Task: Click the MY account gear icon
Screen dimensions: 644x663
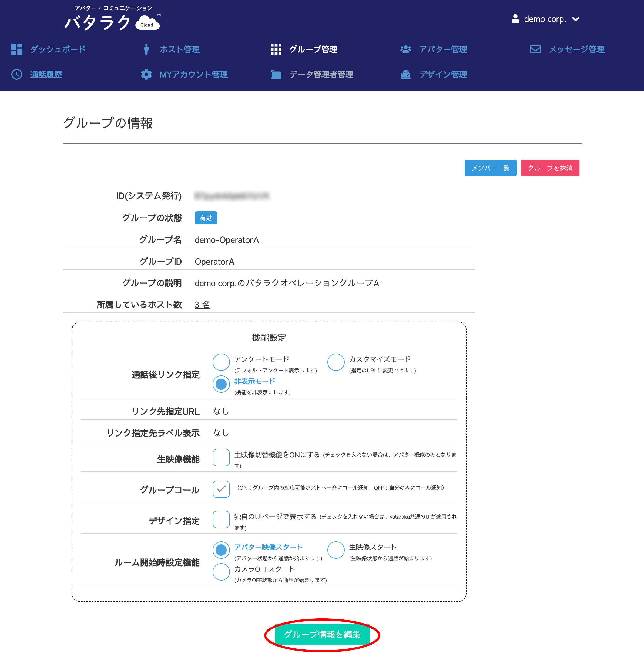Action: click(146, 74)
